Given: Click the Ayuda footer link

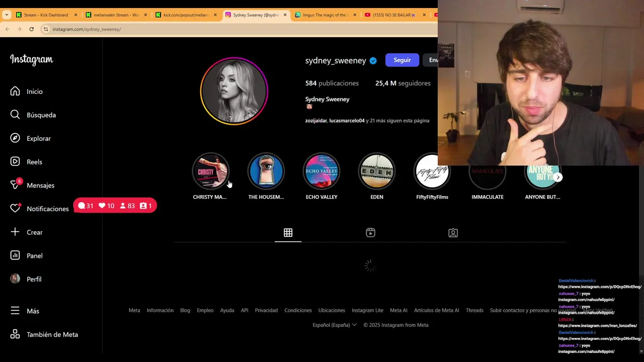Looking at the screenshot, I should pos(227,310).
